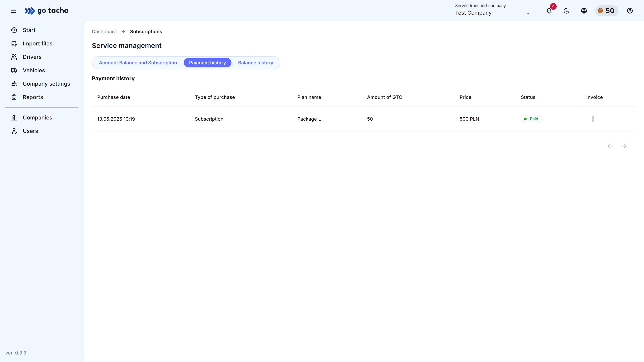This screenshot has height=362, width=644.
Task: Toggle dark mode moon icon
Action: [567, 11]
